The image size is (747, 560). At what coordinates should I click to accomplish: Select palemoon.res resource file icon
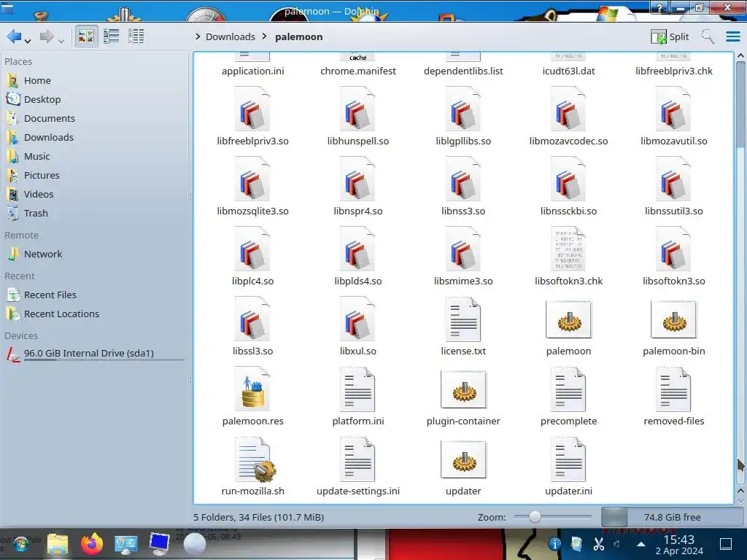(x=252, y=389)
